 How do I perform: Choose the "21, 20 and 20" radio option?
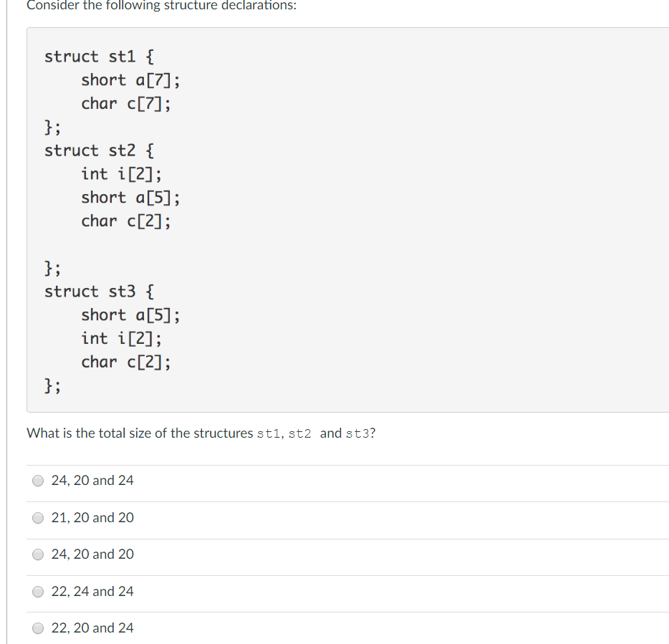38,518
